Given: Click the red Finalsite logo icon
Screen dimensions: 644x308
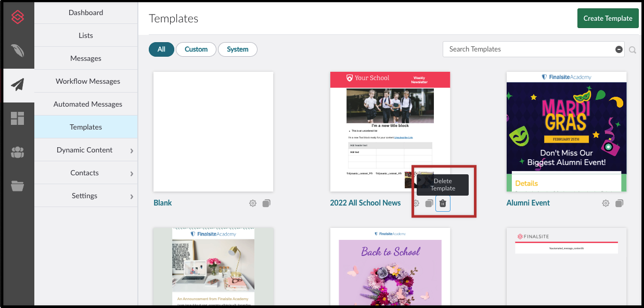Looking at the screenshot, I should coord(18,18).
